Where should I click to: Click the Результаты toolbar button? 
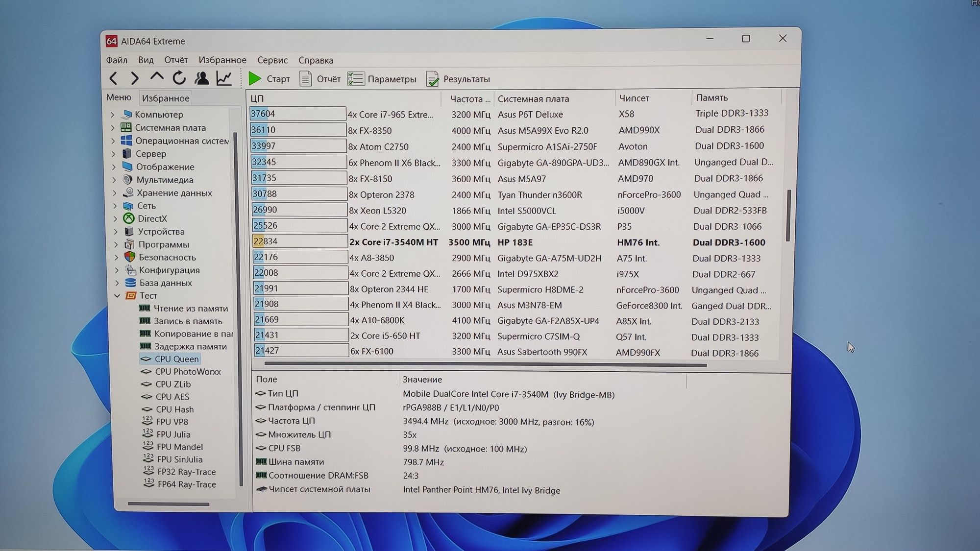click(x=458, y=79)
